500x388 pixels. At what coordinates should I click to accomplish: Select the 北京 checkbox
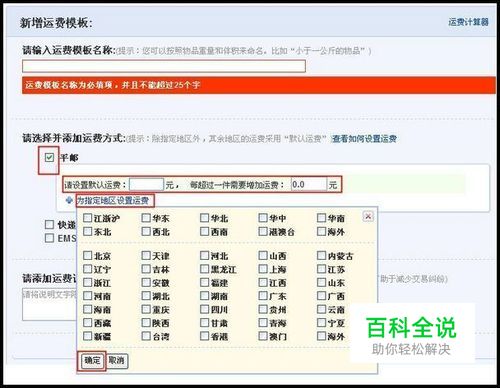87,256
